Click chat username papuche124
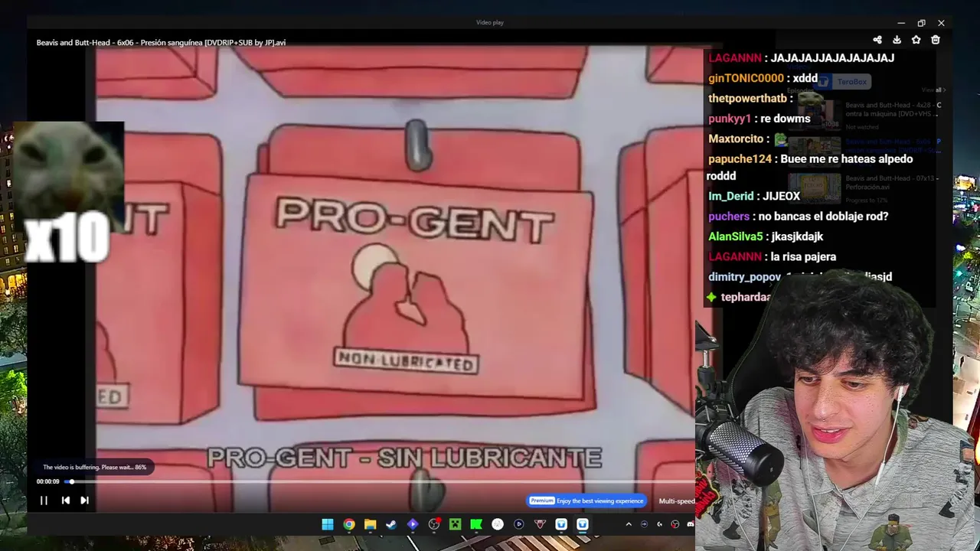The height and width of the screenshot is (551, 980). [740, 159]
